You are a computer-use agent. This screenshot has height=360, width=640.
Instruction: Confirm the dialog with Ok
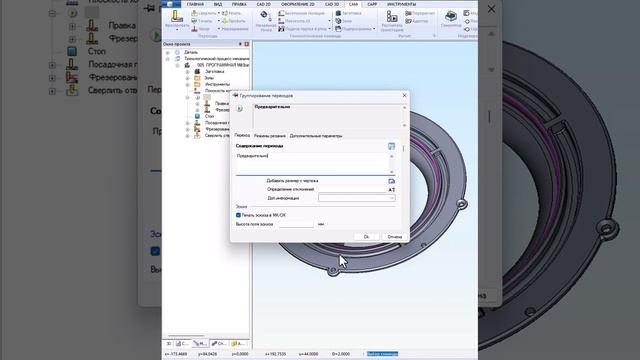[x=366, y=237]
